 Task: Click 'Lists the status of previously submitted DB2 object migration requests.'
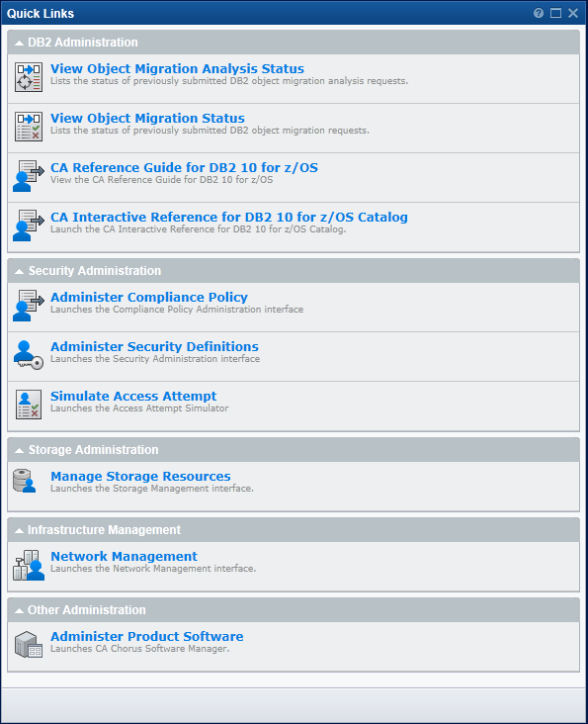[210, 131]
